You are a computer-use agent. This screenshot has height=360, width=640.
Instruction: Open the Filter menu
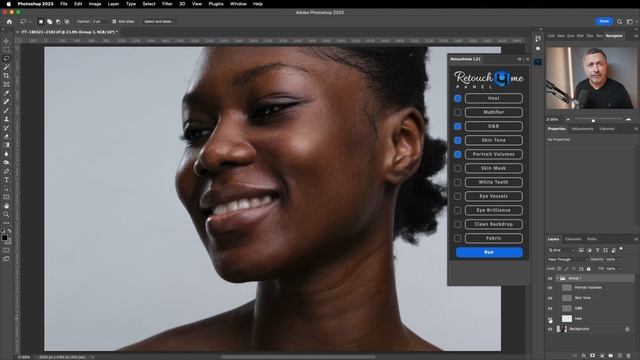pos(167,4)
